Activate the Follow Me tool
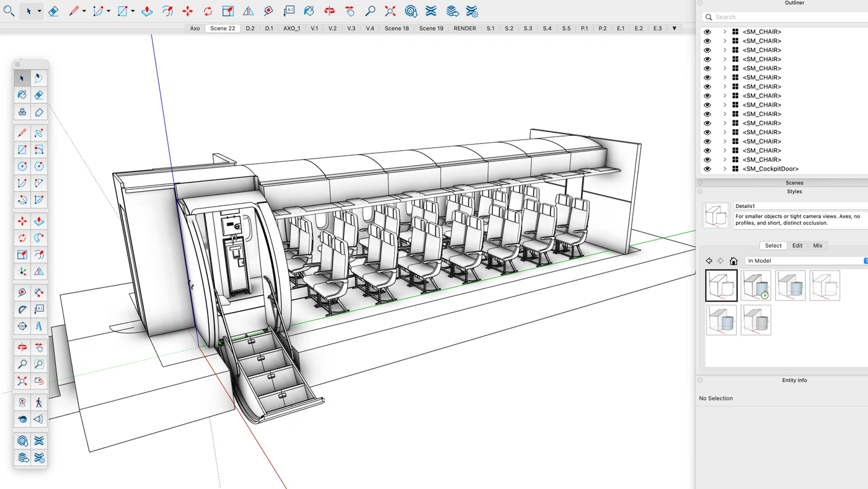This screenshot has width=868, height=489. point(38,238)
